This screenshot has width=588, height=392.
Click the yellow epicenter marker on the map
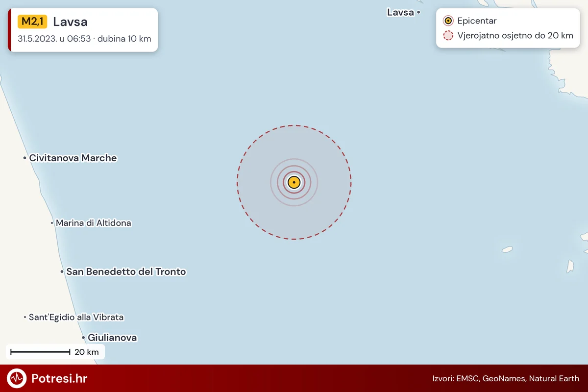[x=294, y=182]
